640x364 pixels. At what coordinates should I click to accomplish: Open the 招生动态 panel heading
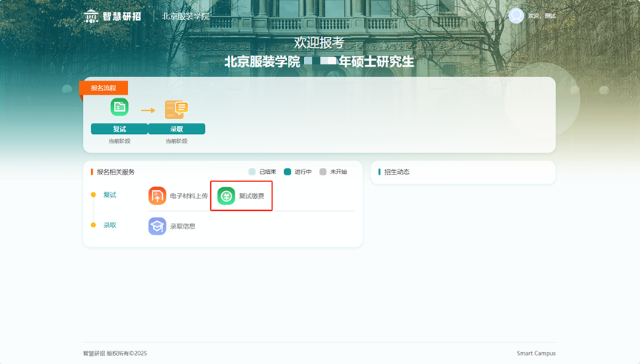click(397, 172)
